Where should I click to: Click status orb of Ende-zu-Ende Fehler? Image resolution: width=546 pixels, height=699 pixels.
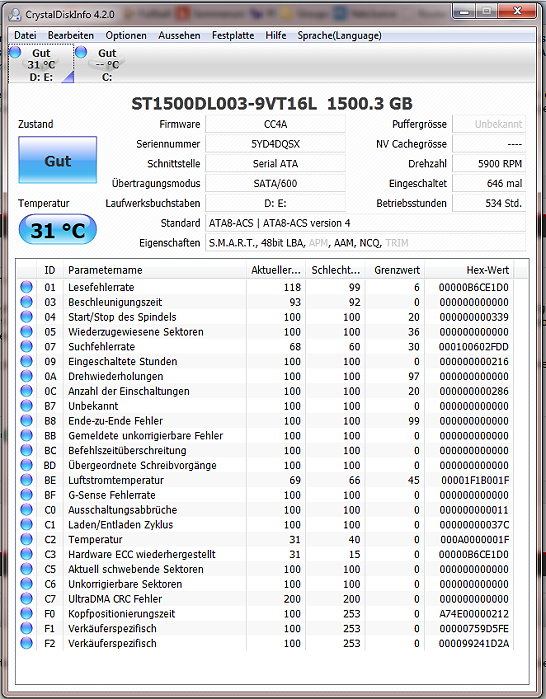pos(26,420)
